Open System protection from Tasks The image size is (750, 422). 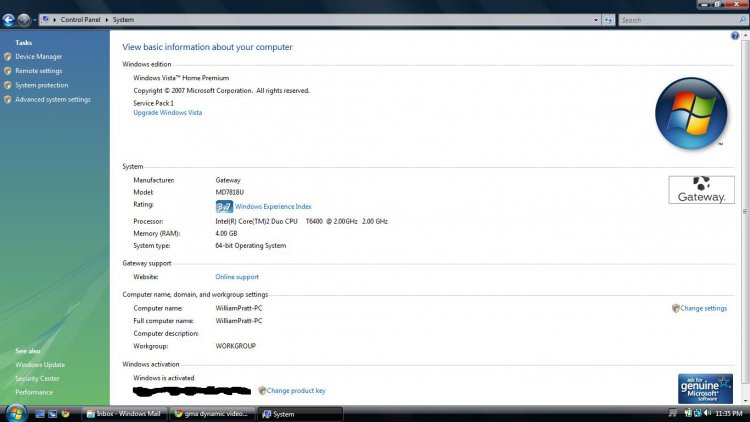(x=42, y=85)
